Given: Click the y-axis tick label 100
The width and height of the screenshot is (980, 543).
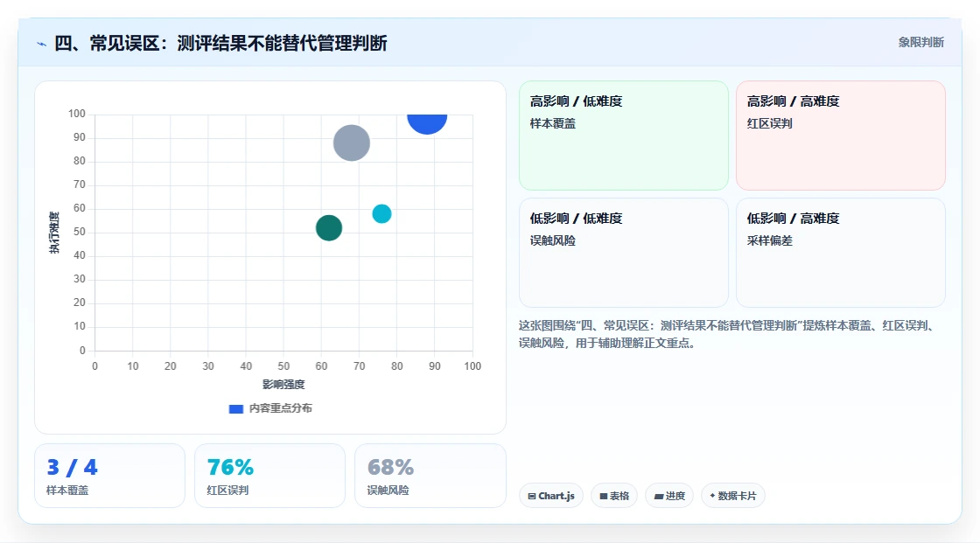Looking at the screenshot, I should (x=77, y=114).
